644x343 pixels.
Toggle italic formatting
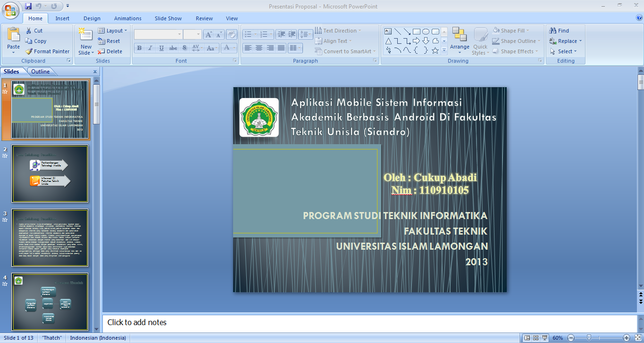tap(150, 48)
